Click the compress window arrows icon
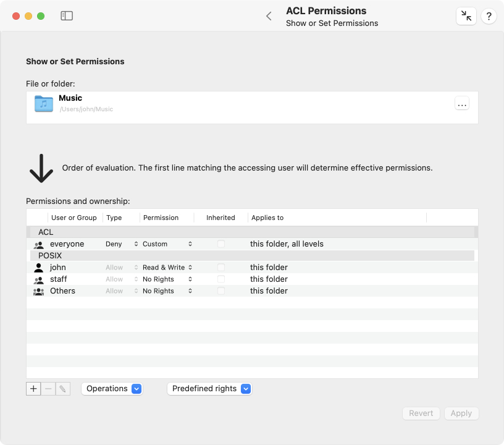This screenshot has height=445, width=504. (x=466, y=15)
